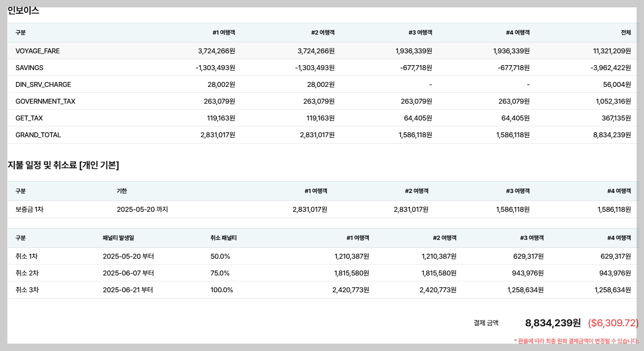Click the DIN_SRV_CHARGE row label
Screen dimensions: 644x351
click(43, 84)
